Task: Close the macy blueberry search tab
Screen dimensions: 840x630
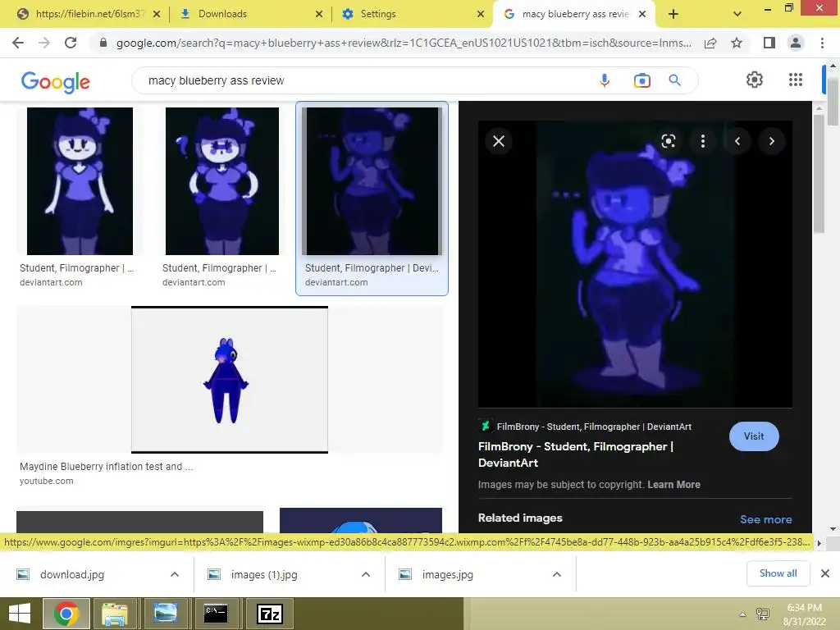Action: tap(642, 14)
